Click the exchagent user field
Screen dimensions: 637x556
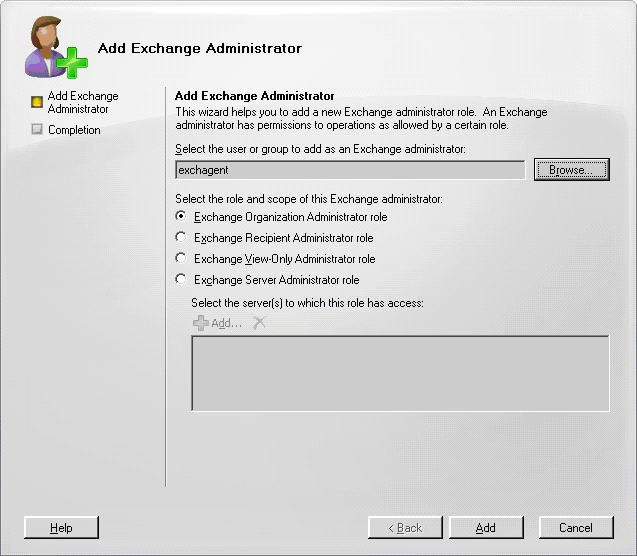click(x=350, y=170)
